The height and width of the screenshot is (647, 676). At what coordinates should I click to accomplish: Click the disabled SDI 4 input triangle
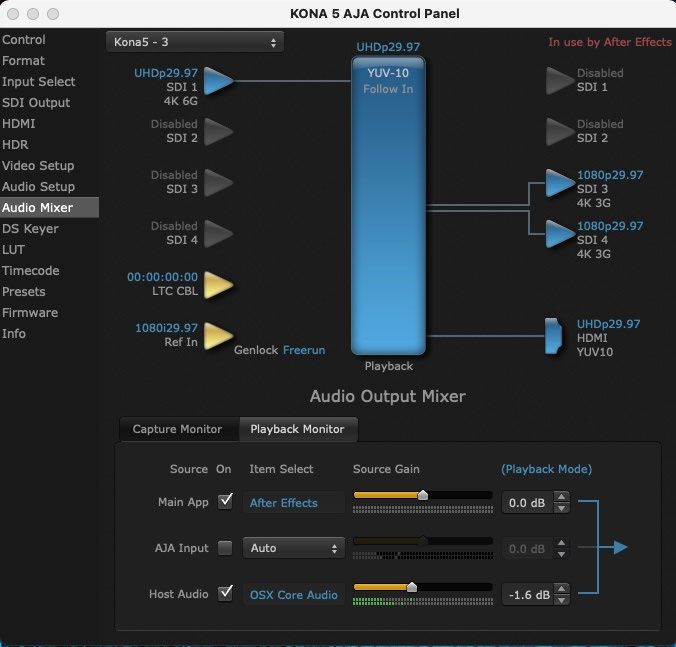218,234
